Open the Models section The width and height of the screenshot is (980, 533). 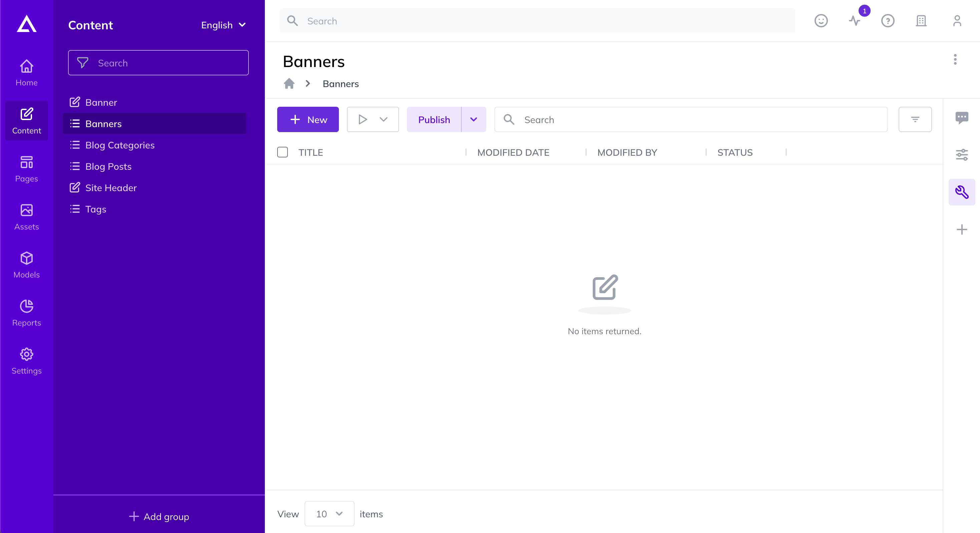27,265
